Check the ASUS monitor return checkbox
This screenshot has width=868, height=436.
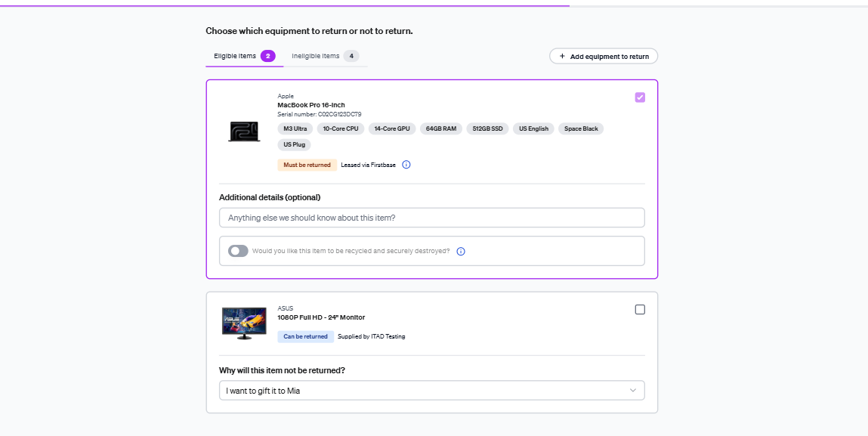(640, 310)
